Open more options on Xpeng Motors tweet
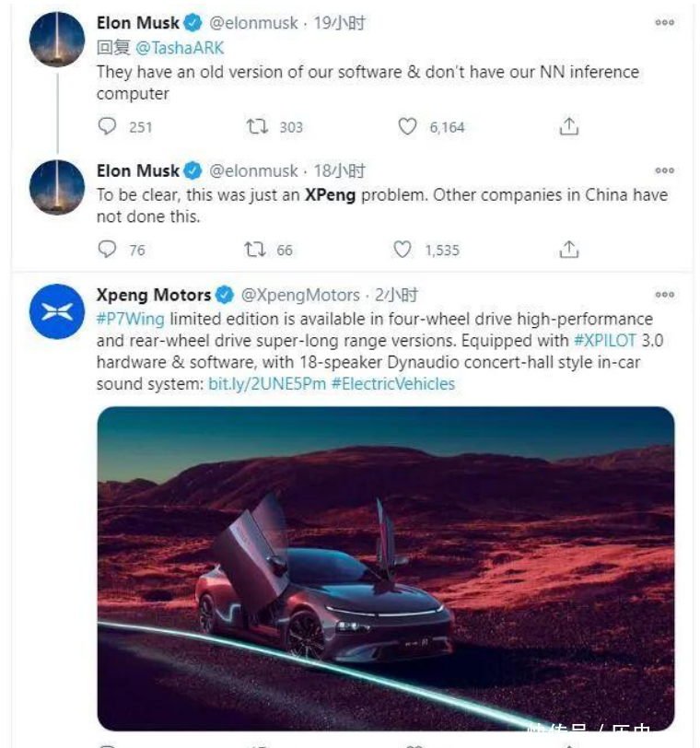This screenshot has width=700, height=748. coord(664,295)
